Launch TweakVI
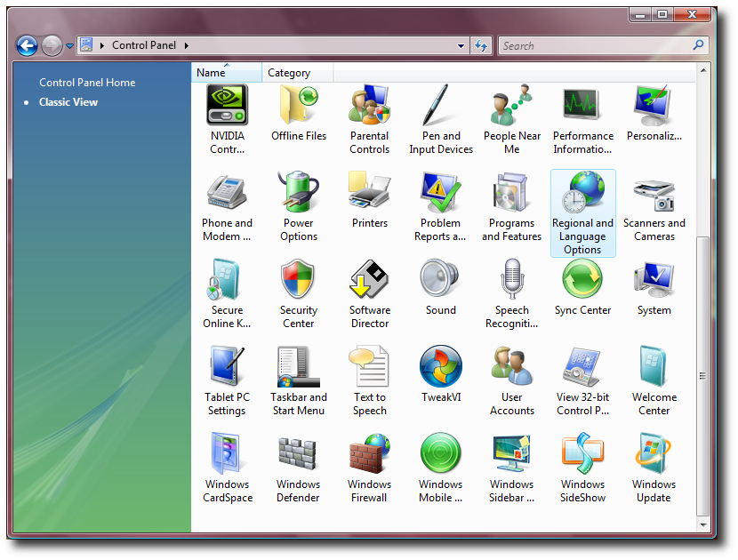Viewport: 738px width, 560px height. click(441, 374)
